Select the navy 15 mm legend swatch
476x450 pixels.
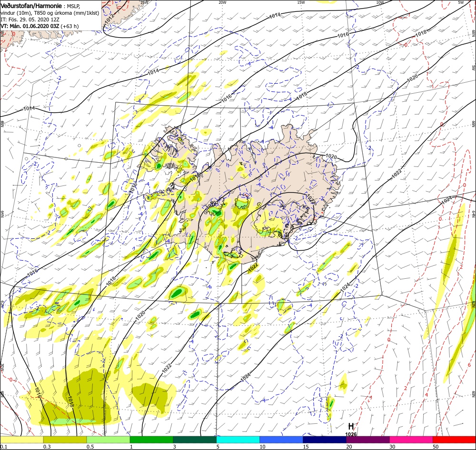[325, 440]
